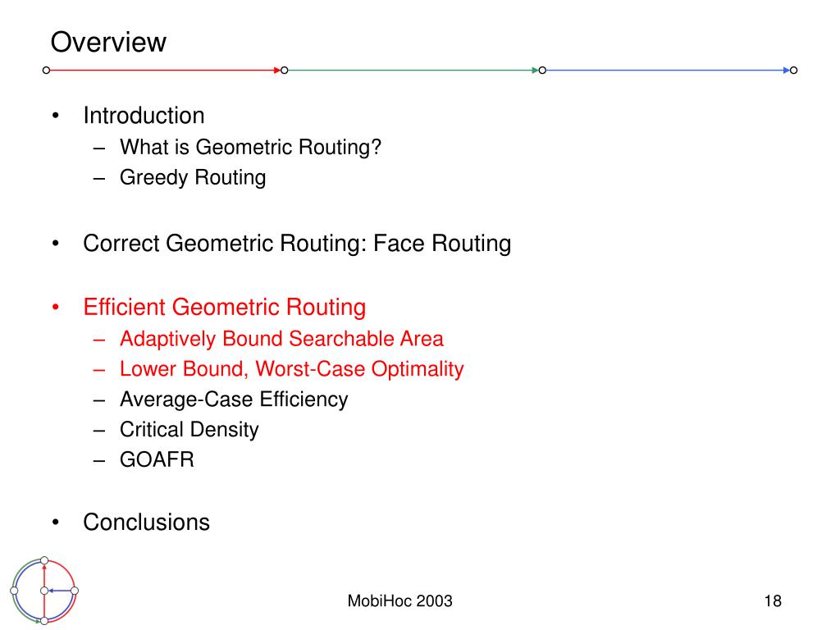Click the 'GOAFR' item

tap(157, 459)
